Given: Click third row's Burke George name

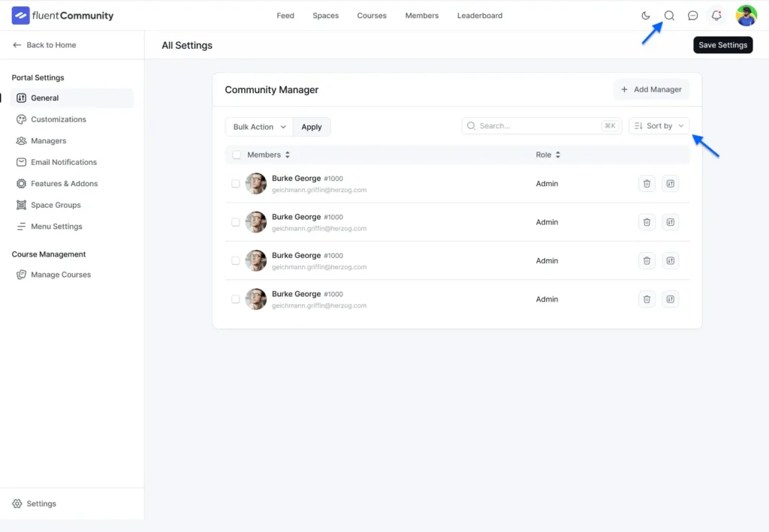Looking at the screenshot, I should (296, 255).
